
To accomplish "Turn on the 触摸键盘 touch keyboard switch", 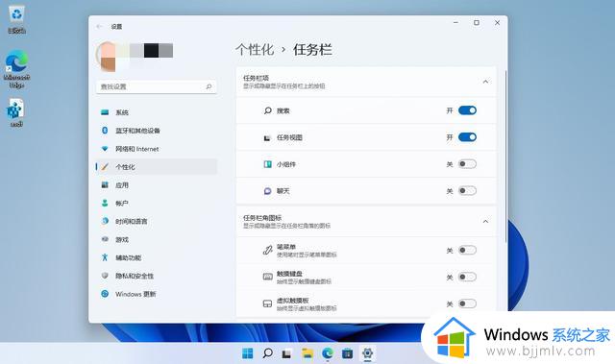I will coord(467,277).
